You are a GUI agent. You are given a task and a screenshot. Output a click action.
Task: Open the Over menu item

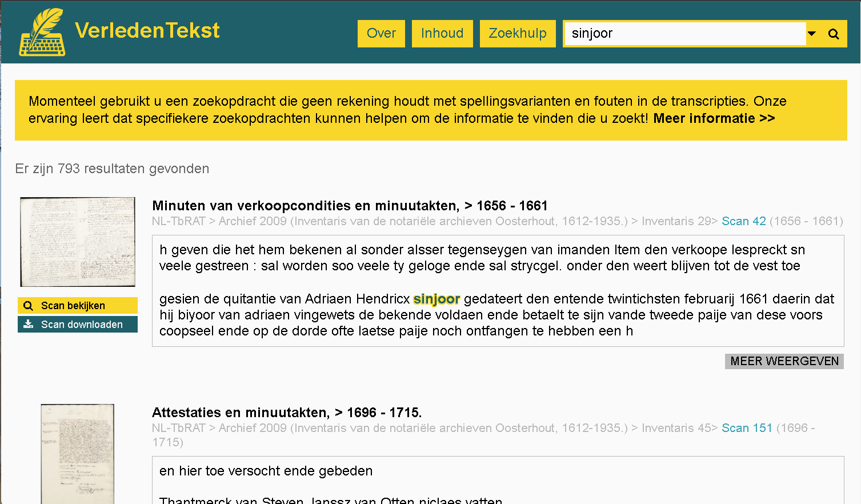pos(381,34)
